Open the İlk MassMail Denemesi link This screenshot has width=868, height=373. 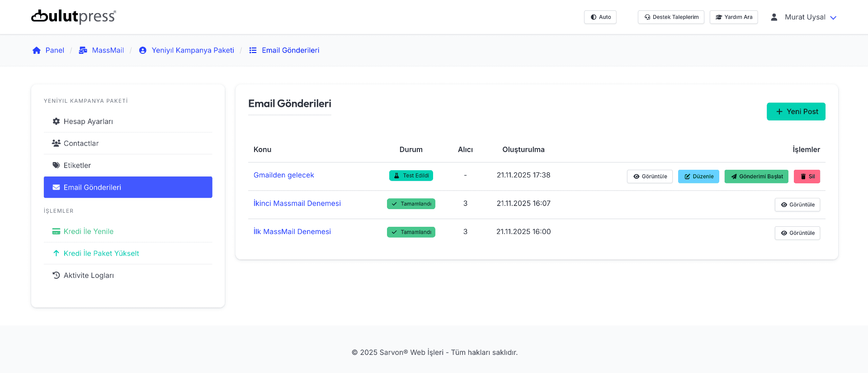(x=292, y=232)
